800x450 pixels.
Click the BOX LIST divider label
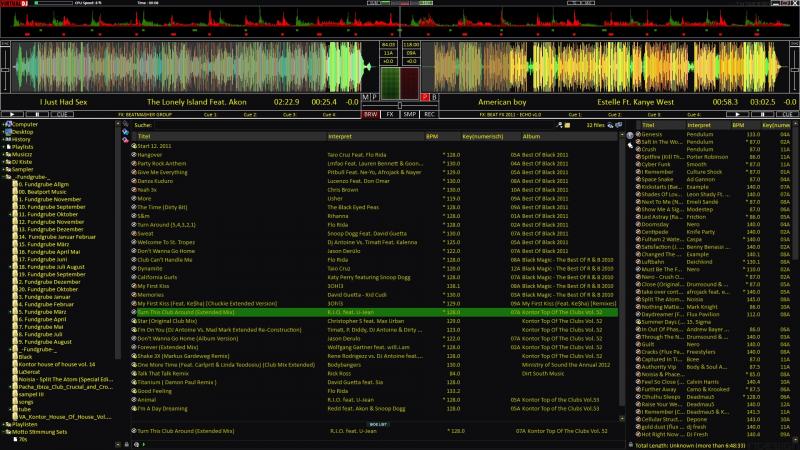pyautogui.click(x=378, y=424)
